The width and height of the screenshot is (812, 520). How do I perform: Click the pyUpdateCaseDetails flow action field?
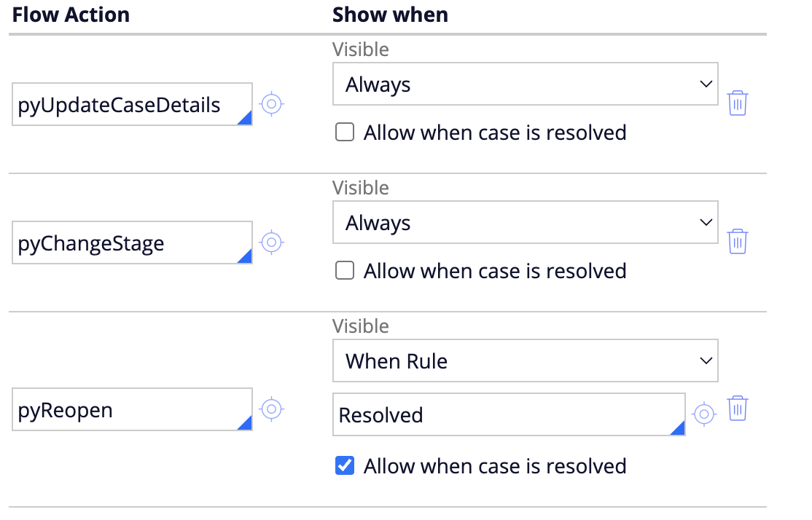[124, 105]
